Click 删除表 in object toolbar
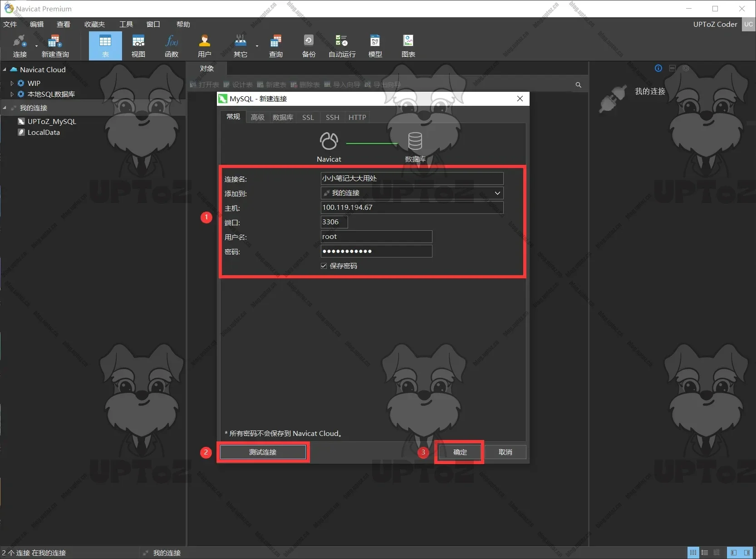The image size is (756, 559). tap(305, 85)
